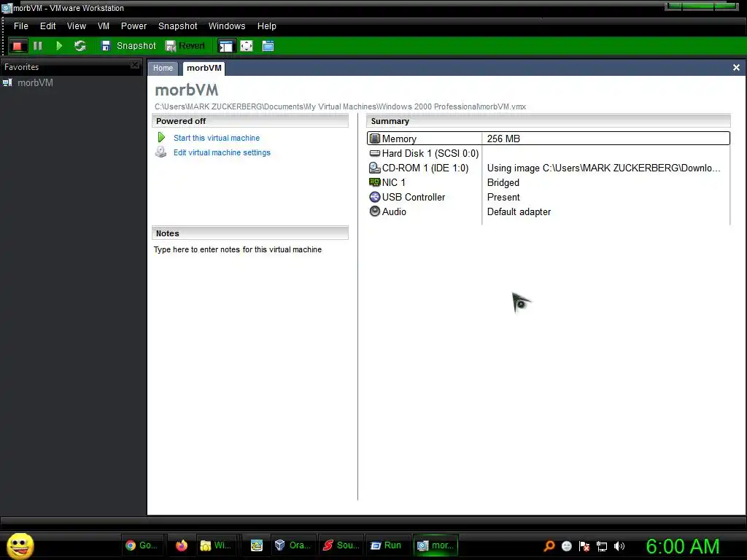This screenshot has height=560, width=747.
Task: Click the Suspend (pause) toolbar icon
Action: [x=38, y=46]
